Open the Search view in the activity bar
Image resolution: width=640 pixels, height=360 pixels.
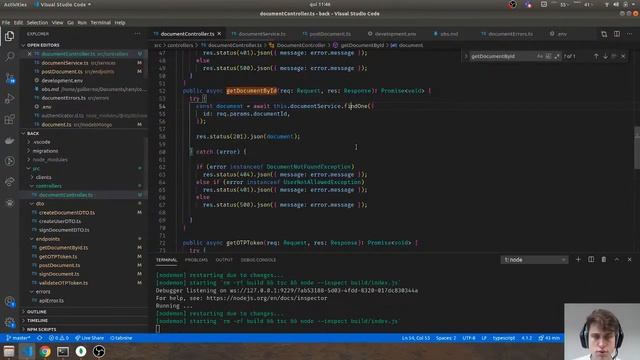tap(9, 56)
